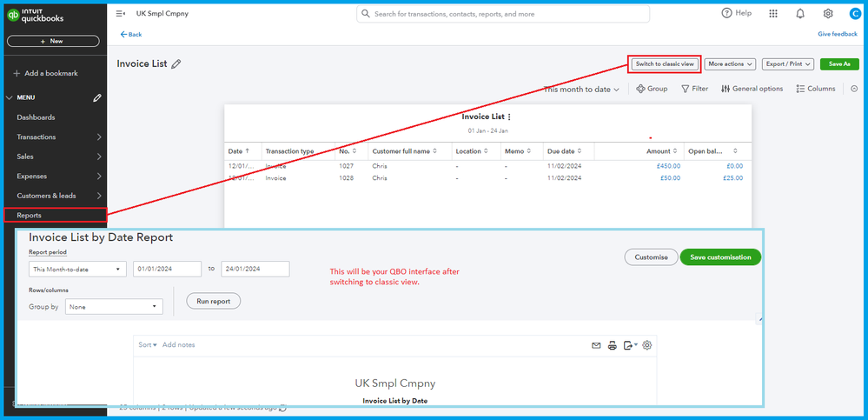Open This month to date dropdown
The image size is (868, 420).
(581, 90)
